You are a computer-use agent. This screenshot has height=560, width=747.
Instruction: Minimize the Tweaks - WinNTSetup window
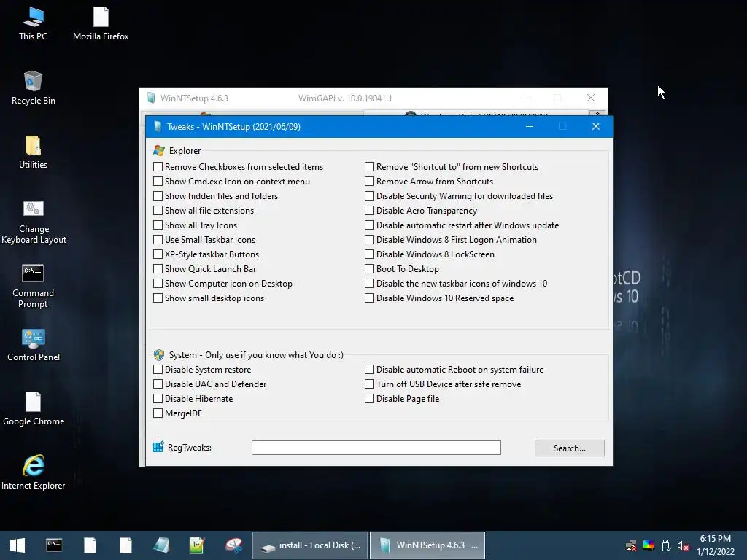coord(530,127)
